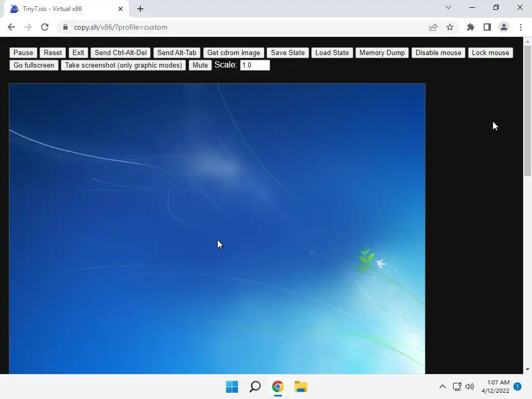
Task: Toggle Chrome side panel
Action: click(487, 27)
